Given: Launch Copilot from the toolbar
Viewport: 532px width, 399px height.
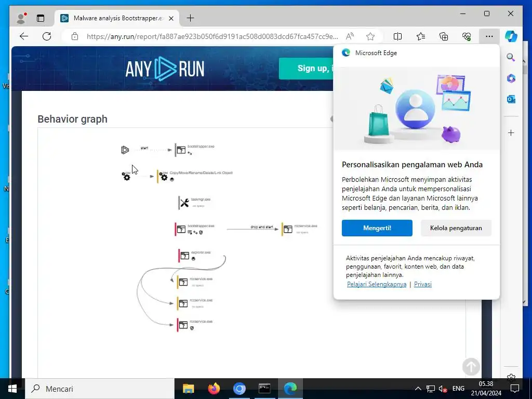Looking at the screenshot, I should tap(511, 36).
